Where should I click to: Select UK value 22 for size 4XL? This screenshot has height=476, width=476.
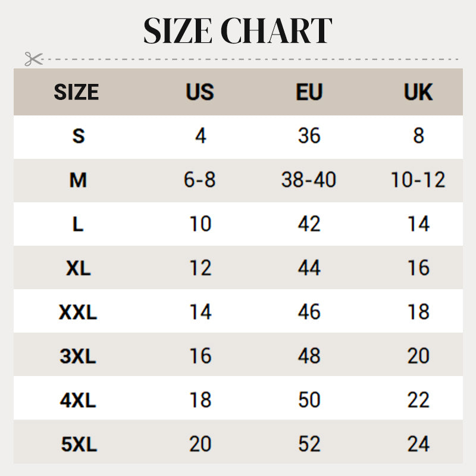(x=418, y=400)
